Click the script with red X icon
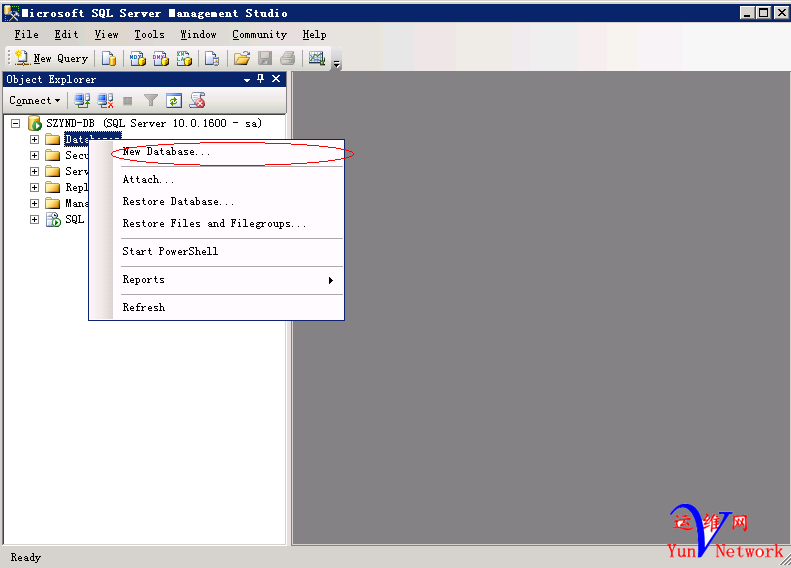The width and height of the screenshot is (791, 568). 197,100
